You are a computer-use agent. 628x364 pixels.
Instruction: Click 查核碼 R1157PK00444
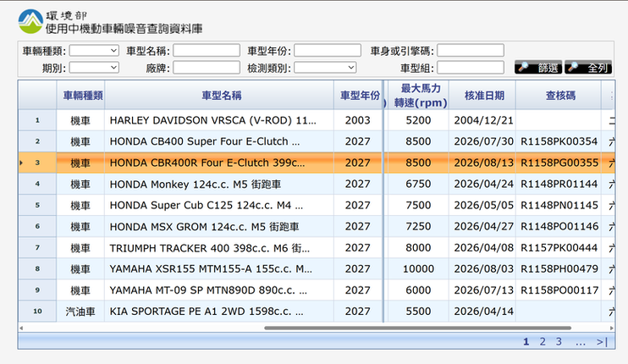click(x=559, y=247)
